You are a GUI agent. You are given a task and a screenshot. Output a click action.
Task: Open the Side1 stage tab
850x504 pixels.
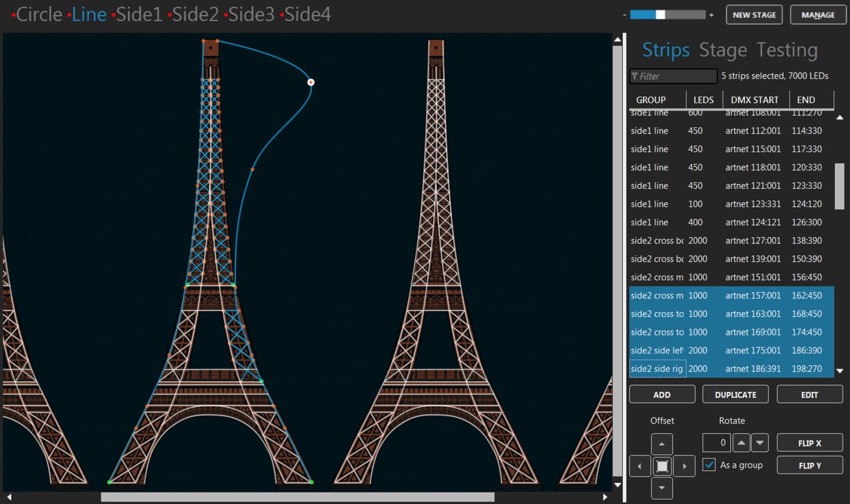(139, 14)
